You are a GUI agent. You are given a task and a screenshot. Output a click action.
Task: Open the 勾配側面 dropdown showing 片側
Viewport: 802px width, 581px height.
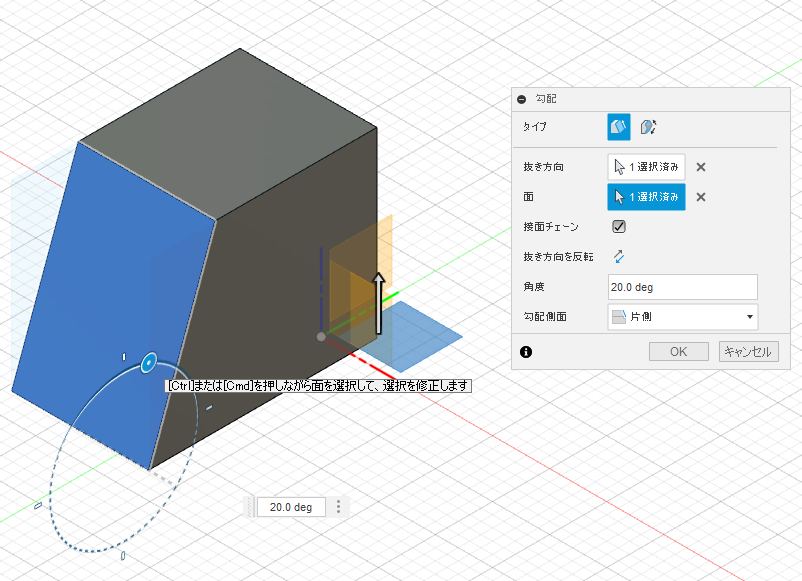[x=682, y=317]
